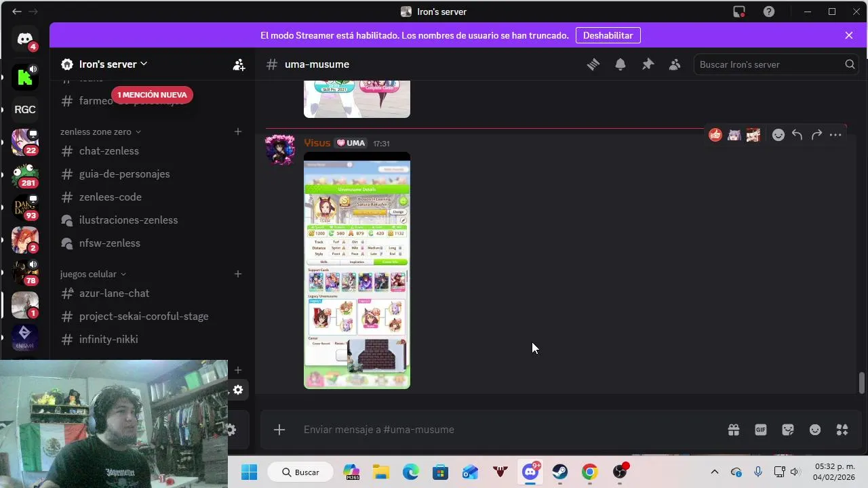Open File Explorer from taskbar
Screen dimensions: 868x488
381,472
